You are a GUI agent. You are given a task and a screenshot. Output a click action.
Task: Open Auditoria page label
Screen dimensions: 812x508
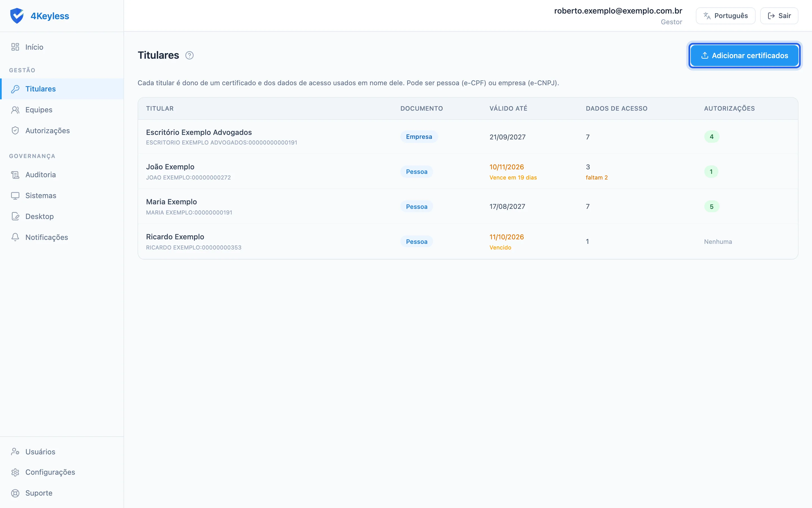pos(41,175)
